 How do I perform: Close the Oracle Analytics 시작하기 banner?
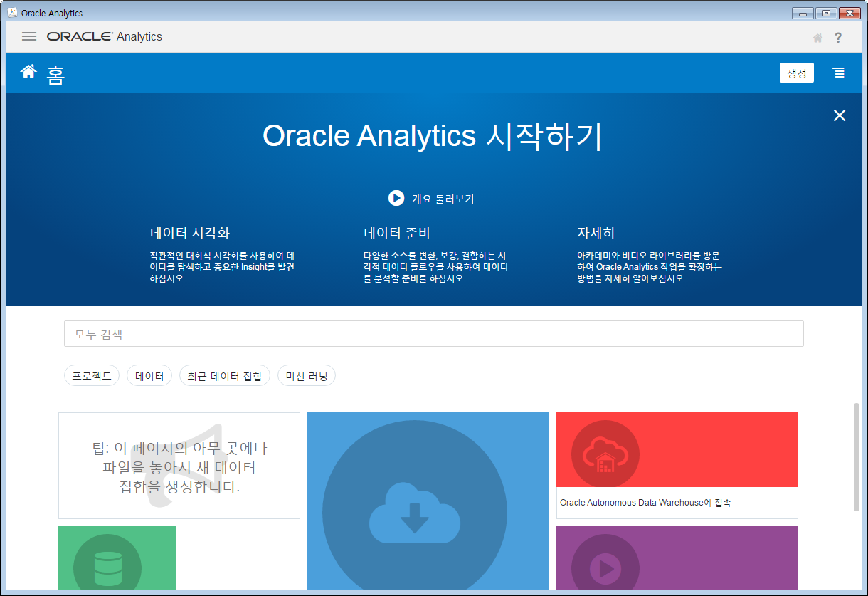coord(840,115)
